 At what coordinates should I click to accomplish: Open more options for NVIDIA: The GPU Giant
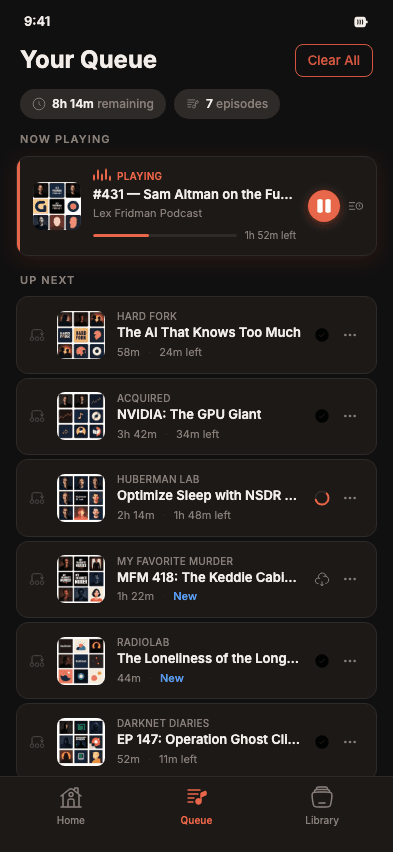[x=351, y=416]
